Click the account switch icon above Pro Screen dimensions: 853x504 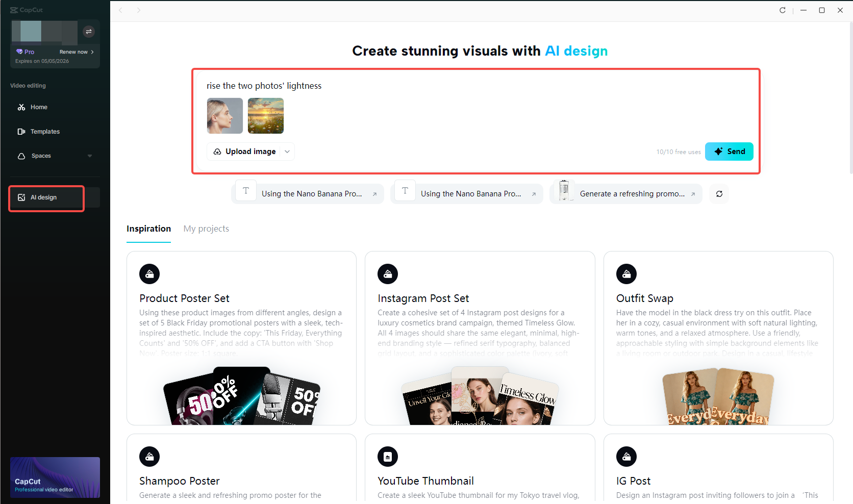(x=89, y=31)
